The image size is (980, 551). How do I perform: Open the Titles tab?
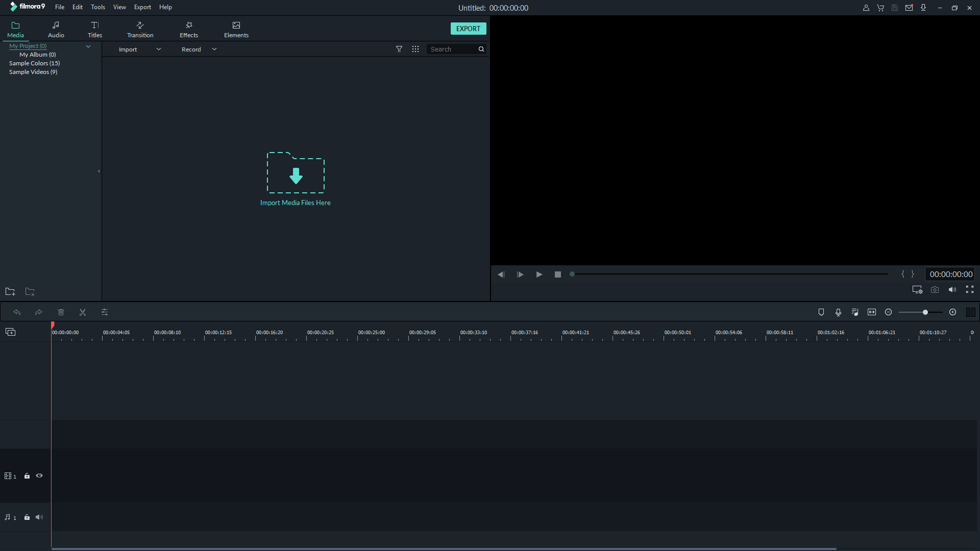[95, 30]
